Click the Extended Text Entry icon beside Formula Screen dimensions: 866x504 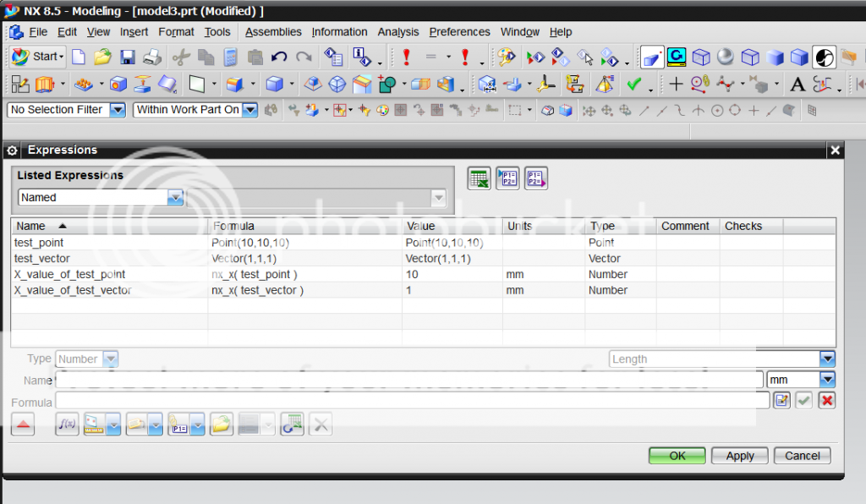click(x=781, y=400)
